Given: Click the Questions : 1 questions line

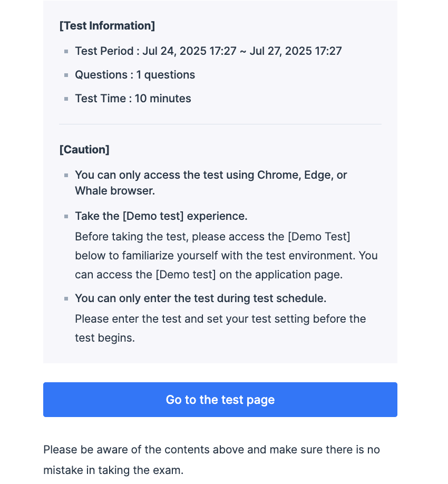Looking at the screenshot, I should click(135, 75).
